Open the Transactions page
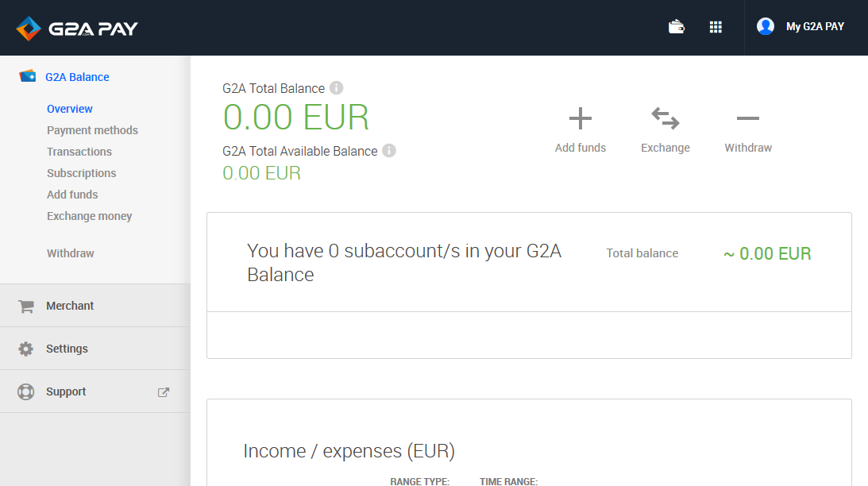The height and width of the screenshot is (486, 868). [79, 152]
